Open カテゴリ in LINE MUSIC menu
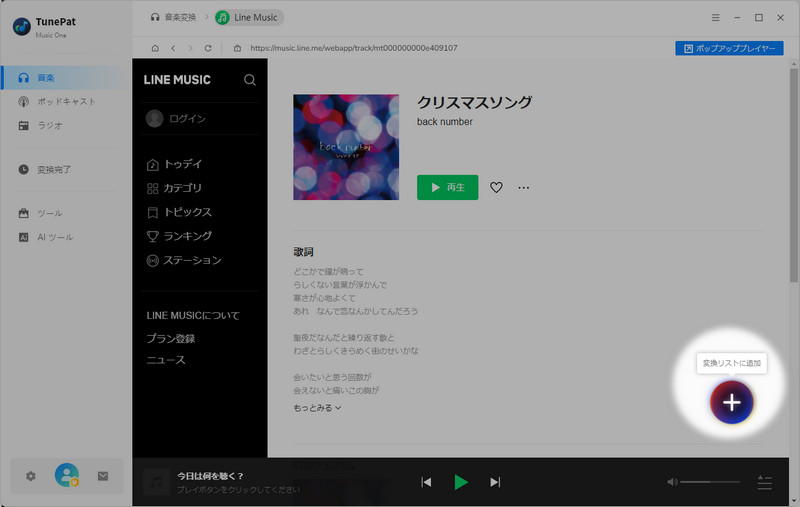 (174, 188)
